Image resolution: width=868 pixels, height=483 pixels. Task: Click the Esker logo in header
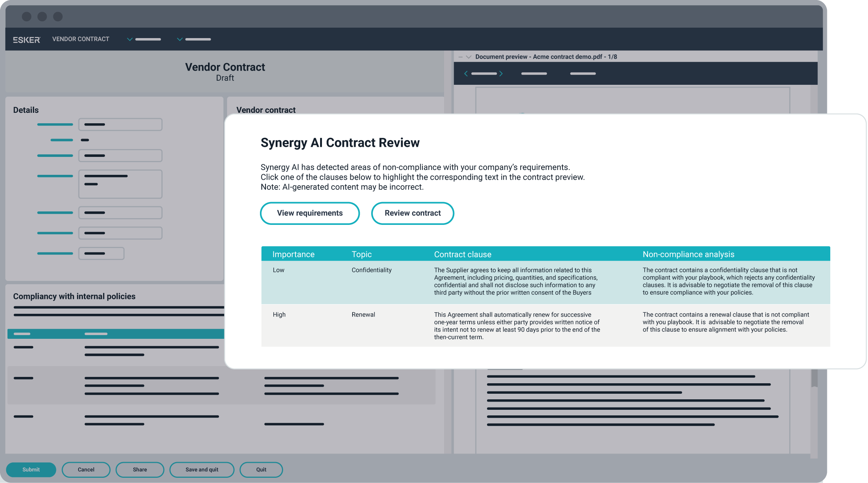(x=27, y=40)
